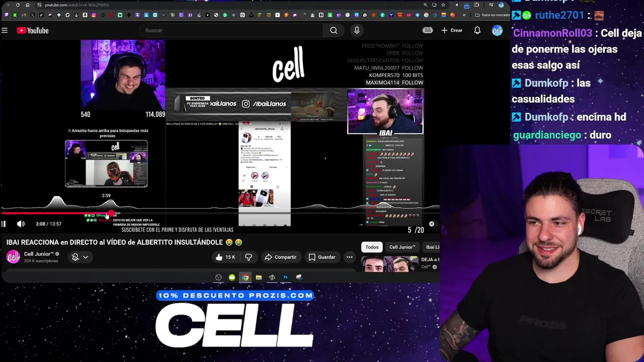
Task: Open the Twitch bookmark in bookmarks bar
Action: pos(7,15)
